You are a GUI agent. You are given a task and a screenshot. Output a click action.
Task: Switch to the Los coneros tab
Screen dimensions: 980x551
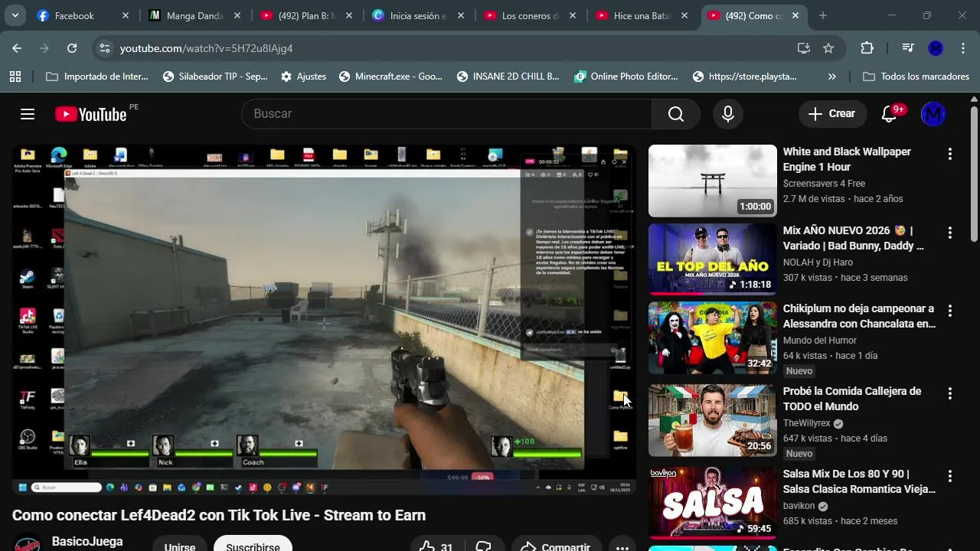coord(530,15)
